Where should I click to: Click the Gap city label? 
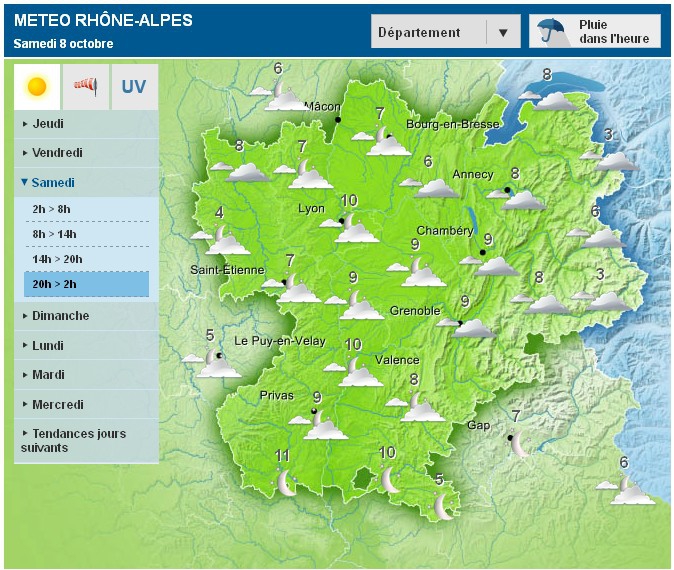click(x=478, y=425)
